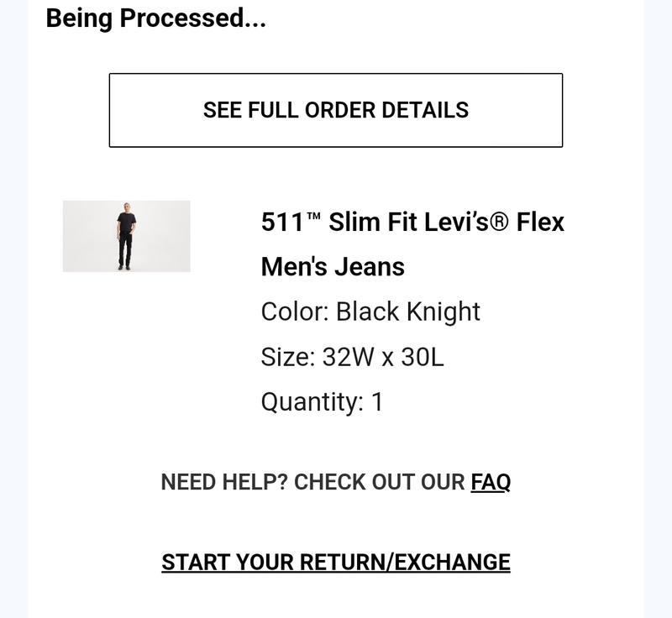Click the Men's Jeans title line
Screen dimensions: 672x618
point(333,266)
